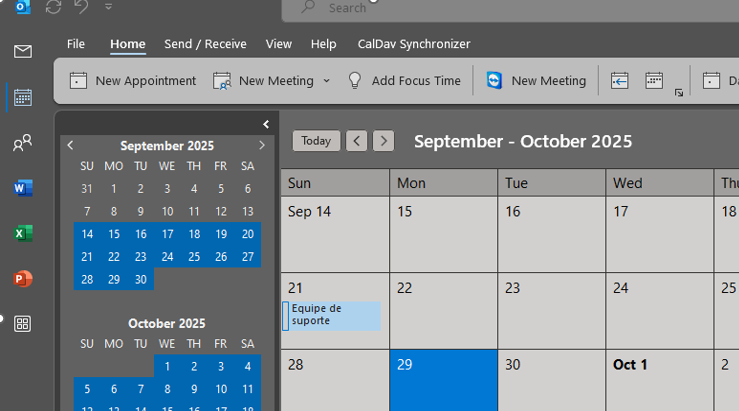The image size is (739, 411).
Task: Open the Go To group dialog launcher
Action: 679,93
